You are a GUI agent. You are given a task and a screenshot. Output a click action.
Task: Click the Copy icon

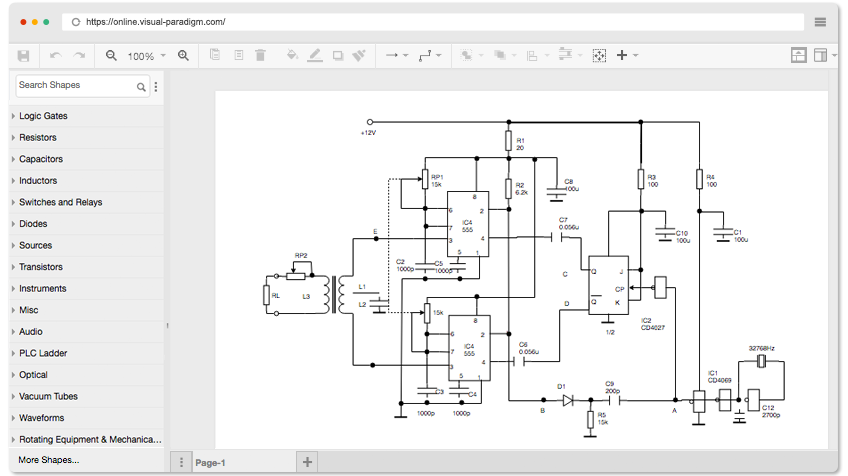click(215, 55)
